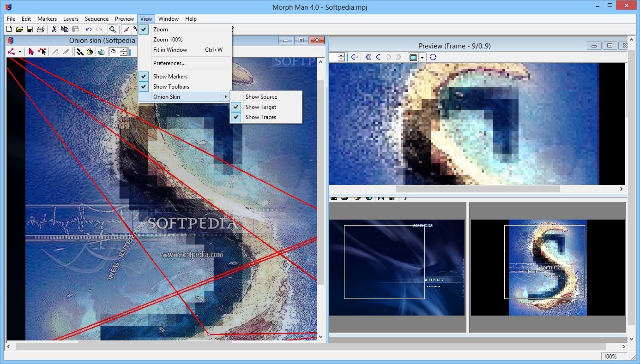
Task: Go back with Preview left arrow icon
Action: [354, 57]
